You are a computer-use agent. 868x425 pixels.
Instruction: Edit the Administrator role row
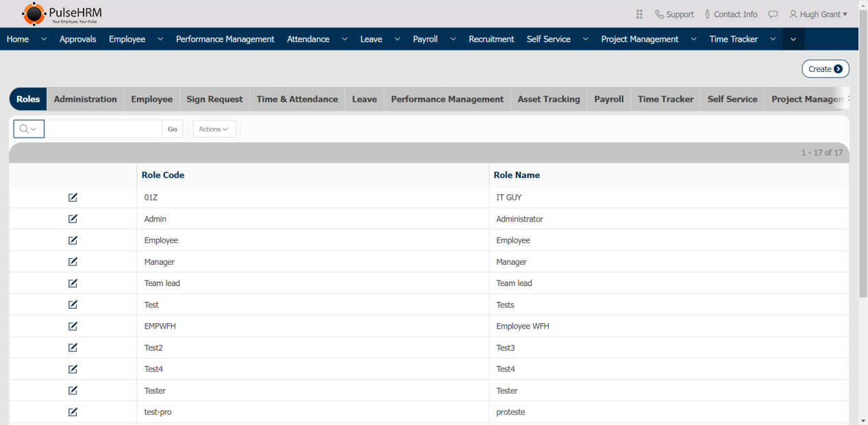(x=73, y=219)
